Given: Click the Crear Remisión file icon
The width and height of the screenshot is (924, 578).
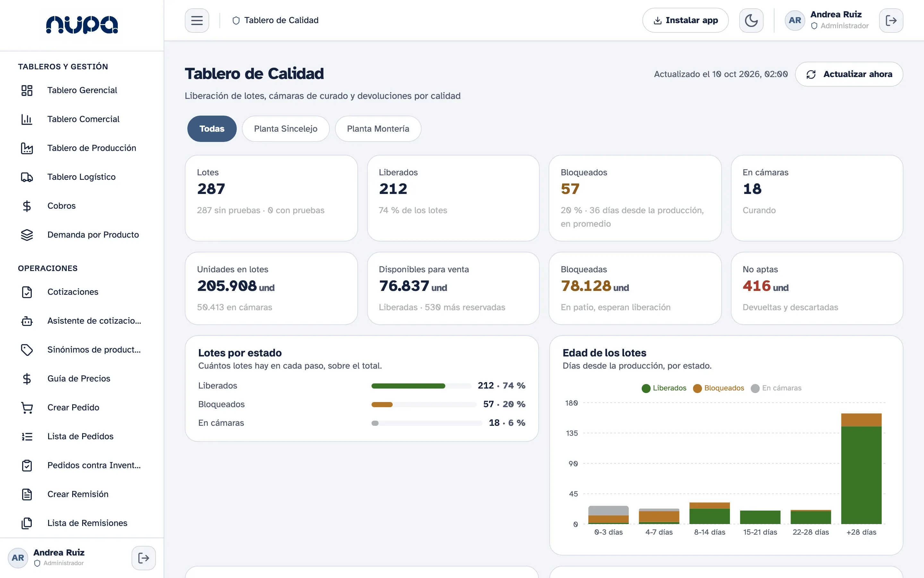Looking at the screenshot, I should (x=27, y=494).
